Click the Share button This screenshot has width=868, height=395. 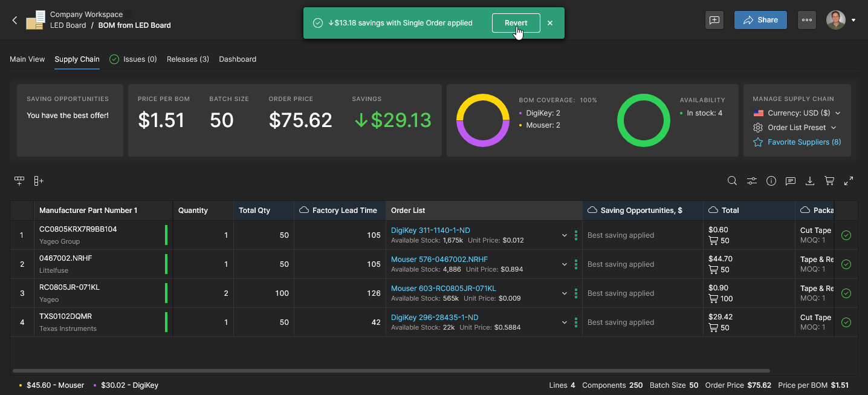pos(760,20)
